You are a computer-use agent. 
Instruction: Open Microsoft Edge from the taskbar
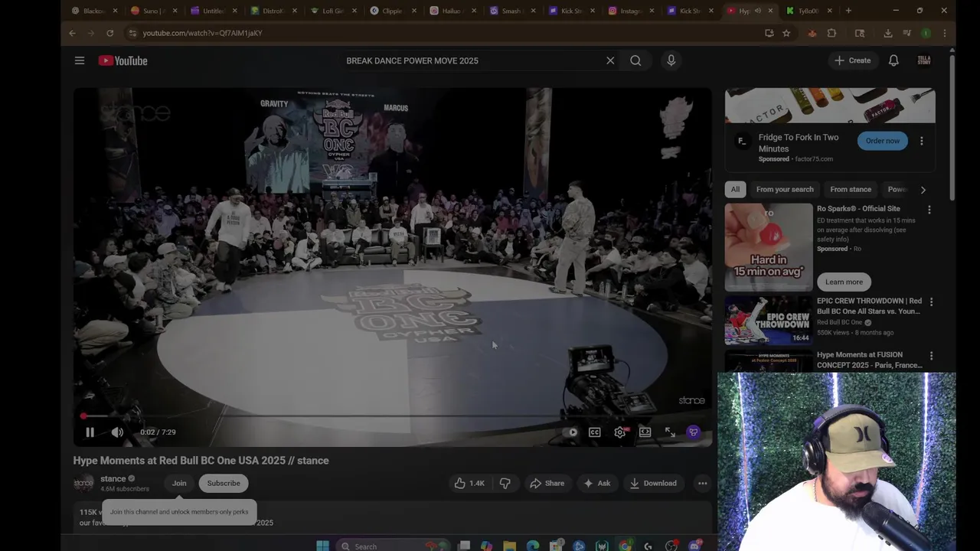tap(533, 546)
